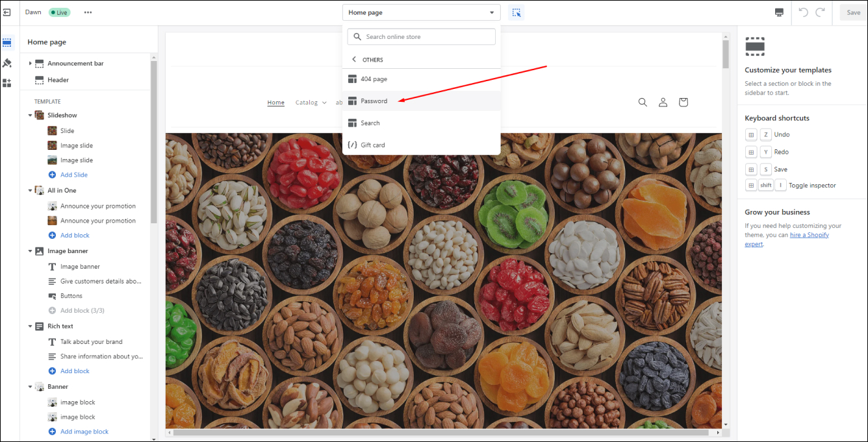Click the Announcement bar section icon
This screenshot has width=868, height=442.
[x=40, y=64]
